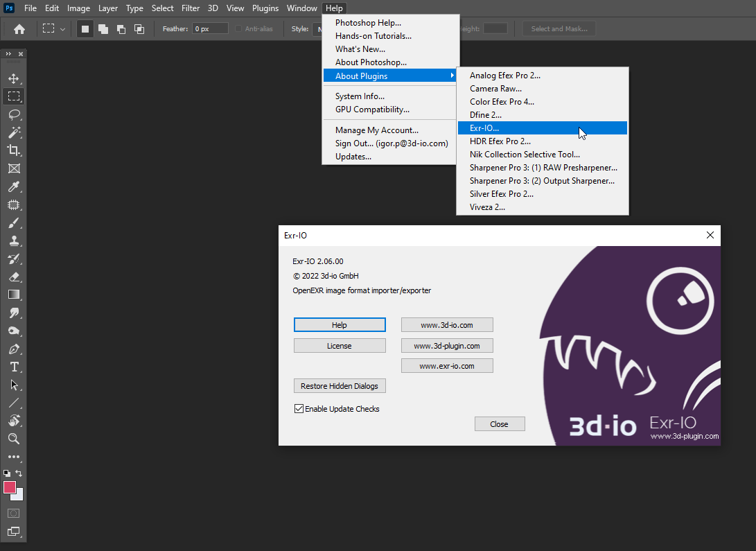Select the Line tool

point(13,403)
